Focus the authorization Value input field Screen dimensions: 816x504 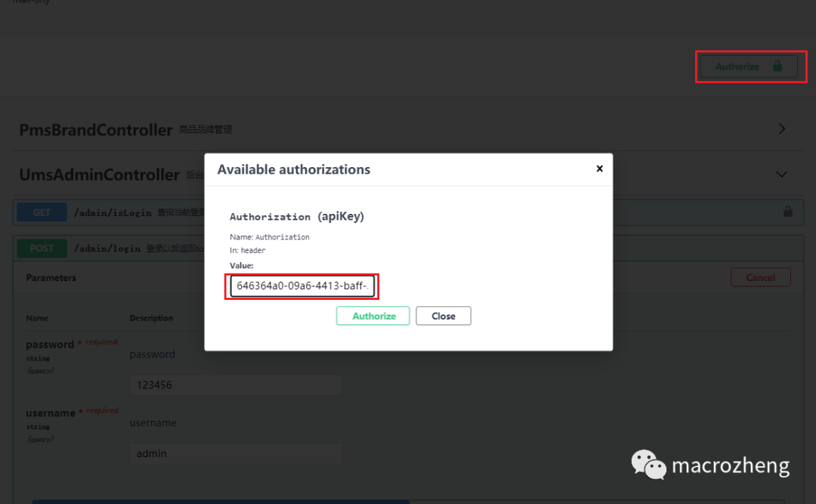301,286
